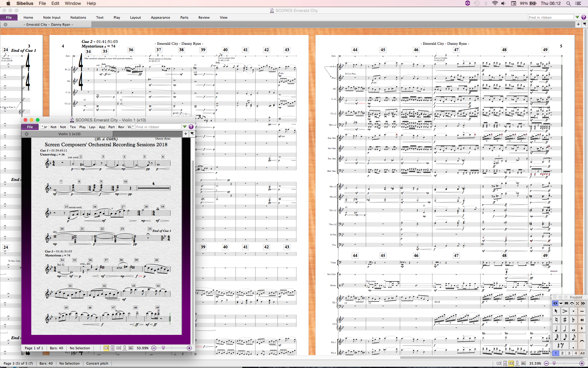Collapse the ribbon in Violin 1 window
The image size is (588, 368).
point(185,127)
